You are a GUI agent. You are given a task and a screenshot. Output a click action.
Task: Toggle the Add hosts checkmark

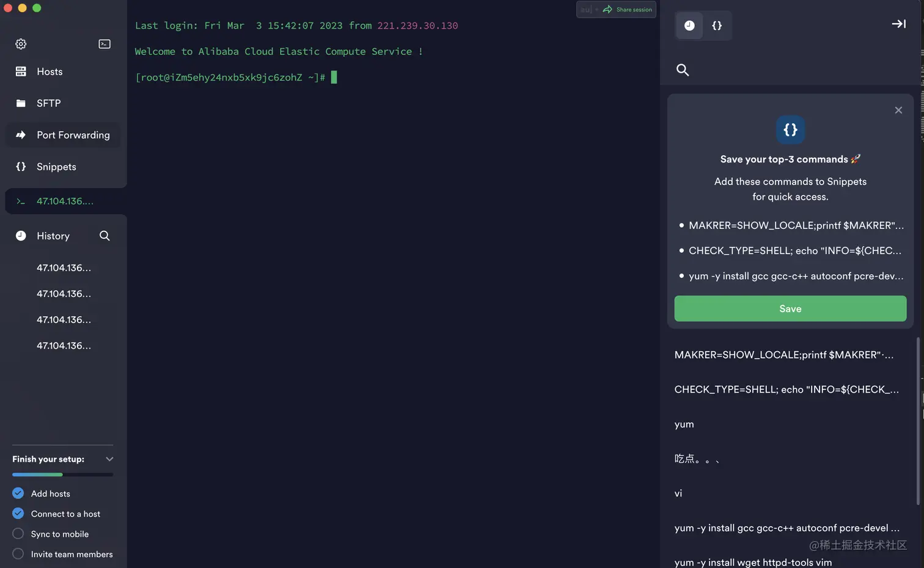pyautogui.click(x=18, y=493)
